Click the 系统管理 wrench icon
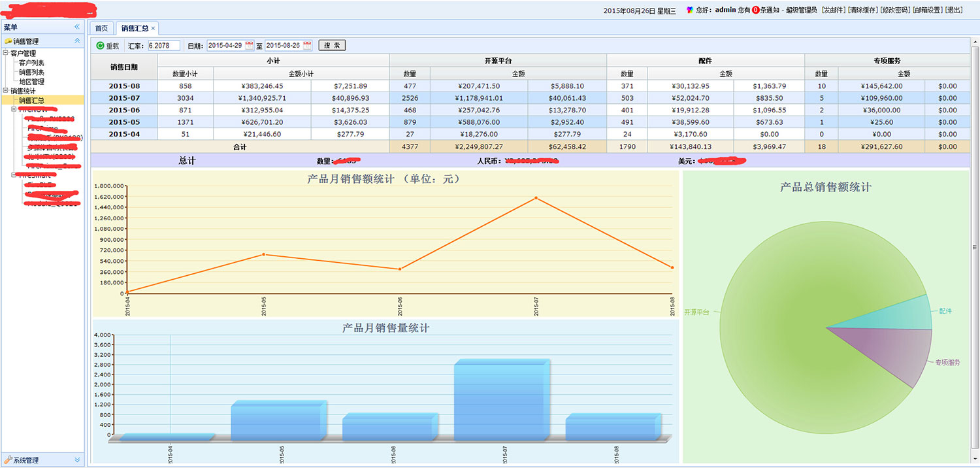 tap(8, 460)
